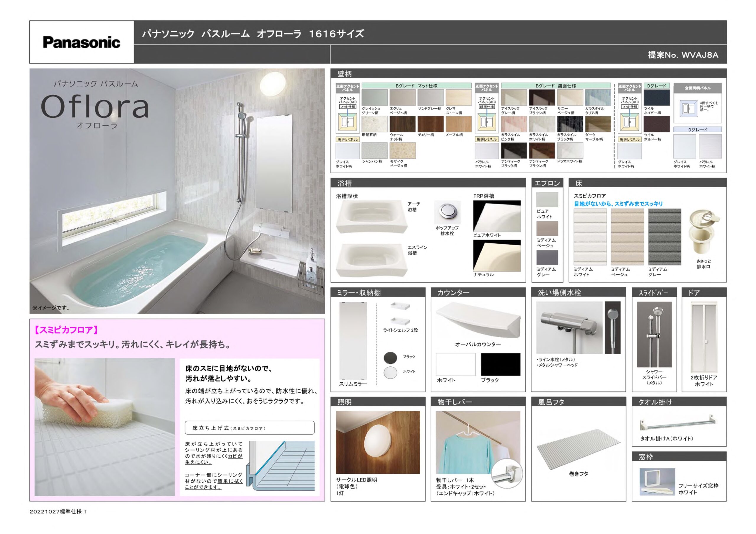Image resolution: width=756 pixels, height=534 pixels.
Task: Click the S-line bathtub image
Action: pyautogui.click(x=372, y=260)
